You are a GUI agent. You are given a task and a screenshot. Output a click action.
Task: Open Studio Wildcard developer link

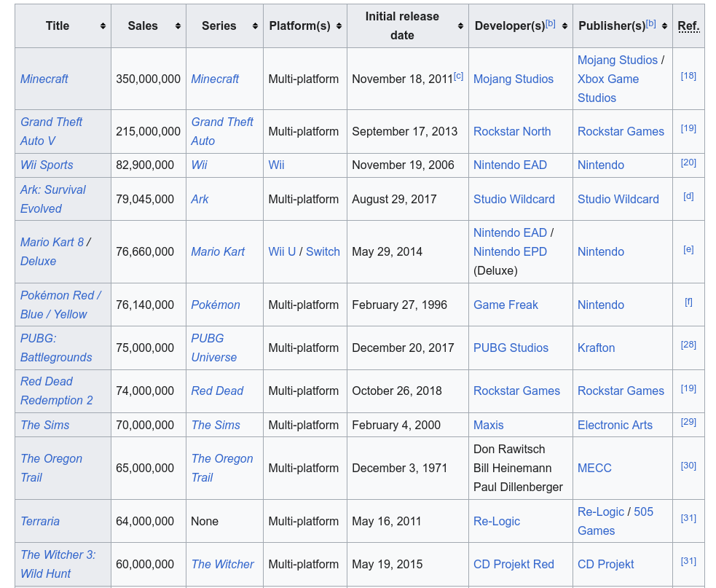pos(514,199)
